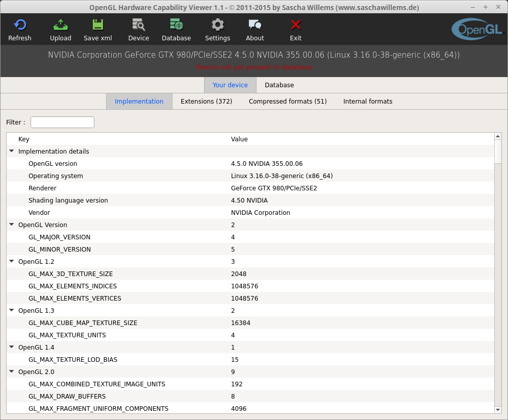This screenshot has width=508, height=420.
Task: Select the GL_MAX_TEXTURE_LOD_BIAS row
Action: pyautogui.click(x=250, y=359)
